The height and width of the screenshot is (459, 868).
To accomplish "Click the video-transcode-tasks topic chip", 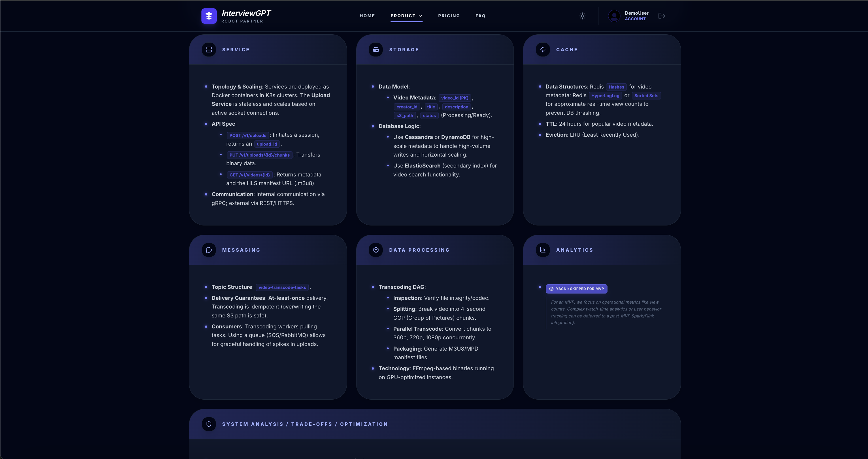I will (282, 287).
